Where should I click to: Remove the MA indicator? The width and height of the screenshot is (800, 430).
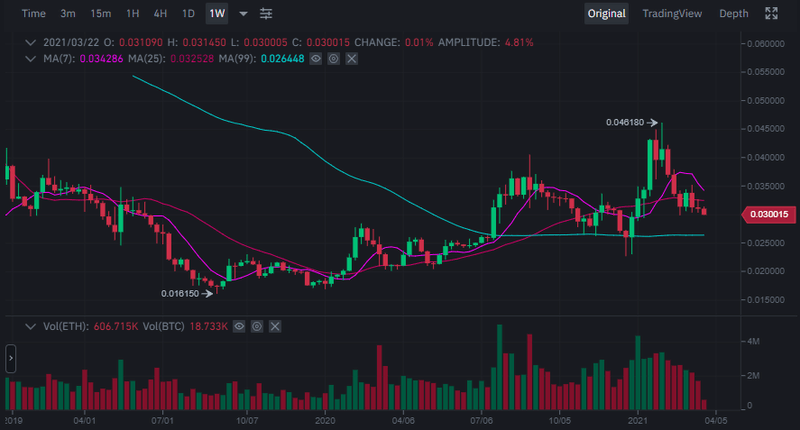(x=351, y=60)
